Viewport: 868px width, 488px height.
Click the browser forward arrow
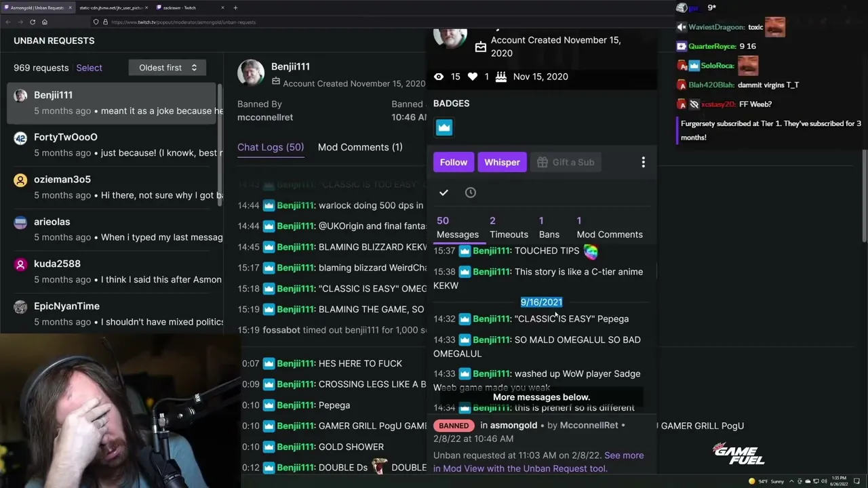pyautogui.click(x=20, y=22)
